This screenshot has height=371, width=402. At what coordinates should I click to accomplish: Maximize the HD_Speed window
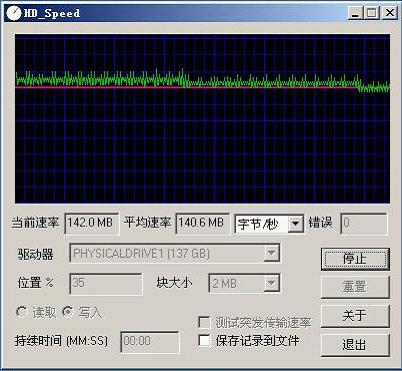pyautogui.click(x=372, y=13)
